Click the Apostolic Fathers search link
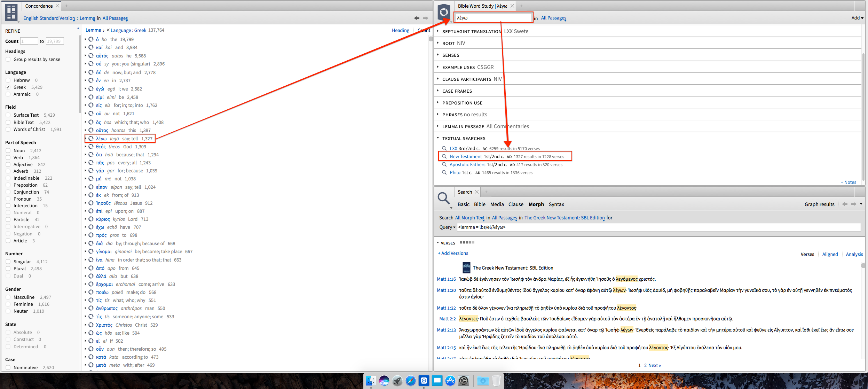 pyautogui.click(x=467, y=165)
